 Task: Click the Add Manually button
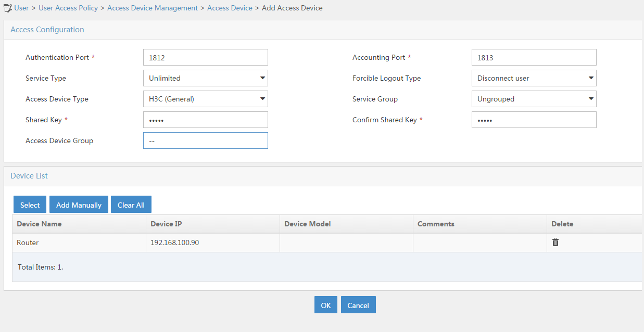coord(79,204)
